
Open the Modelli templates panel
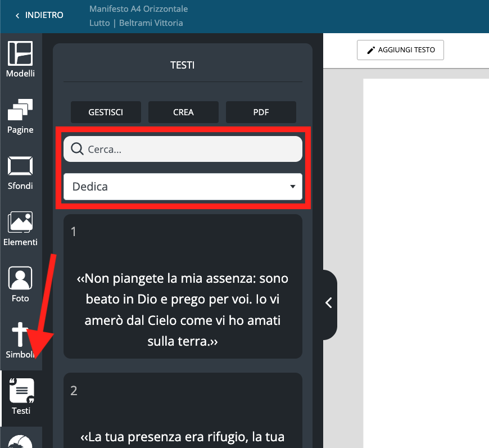20,59
